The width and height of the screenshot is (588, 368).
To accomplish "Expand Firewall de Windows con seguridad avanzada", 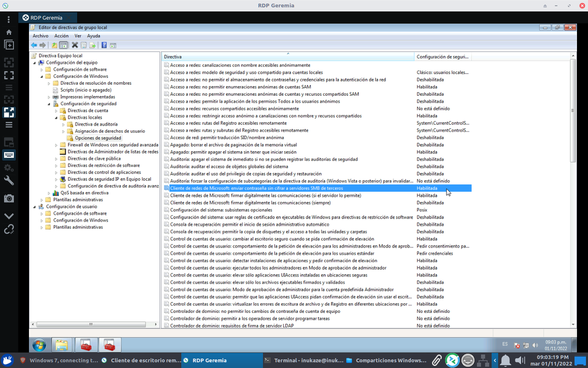I will pyautogui.click(x=57, y=145).
